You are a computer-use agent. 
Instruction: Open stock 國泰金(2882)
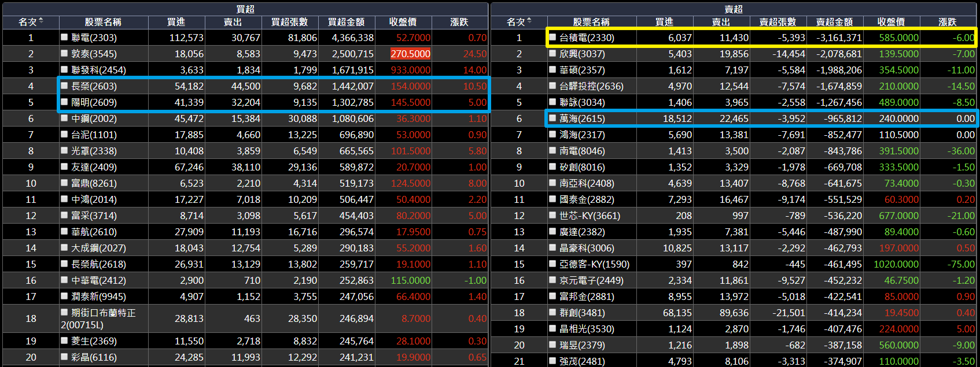587,199
